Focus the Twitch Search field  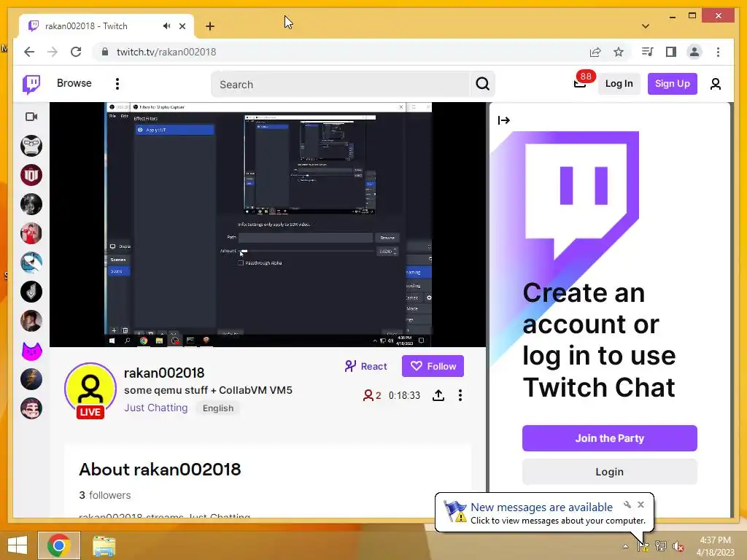click(340, 85)
